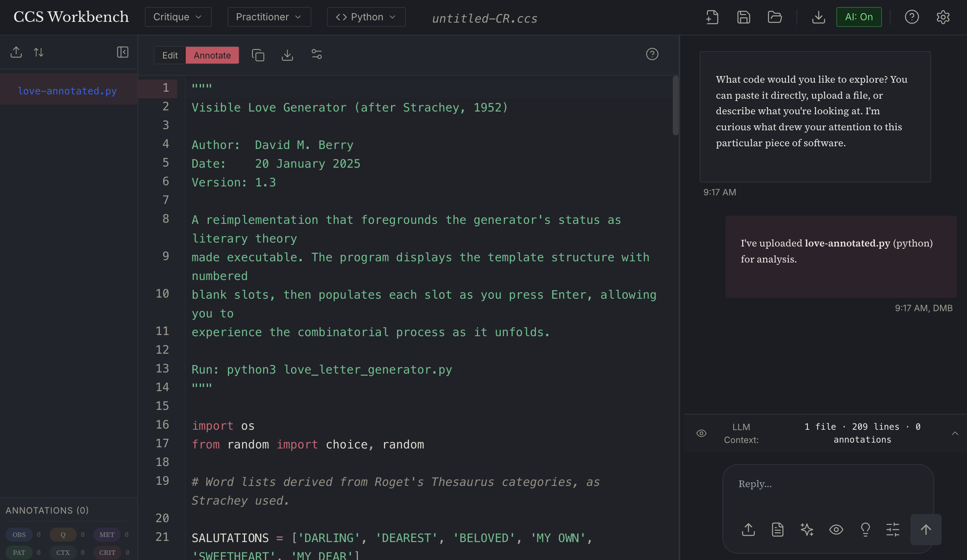This screenshot has width=967, height=560.
Task: Toggle the OBS annotation filter pill
Action: click(19, 535)
